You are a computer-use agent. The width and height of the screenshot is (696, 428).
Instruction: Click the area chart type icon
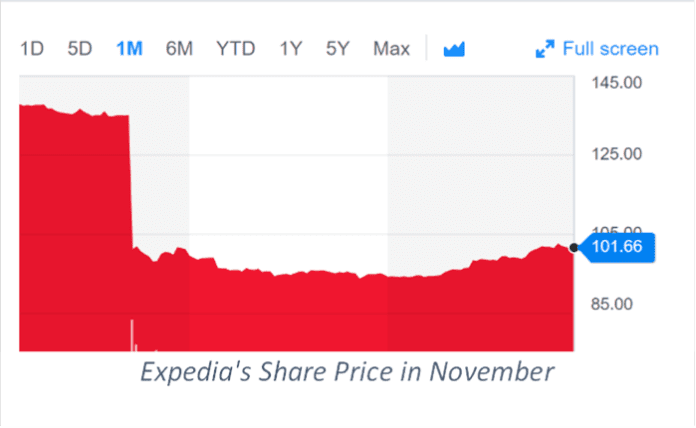pos(455,49)
